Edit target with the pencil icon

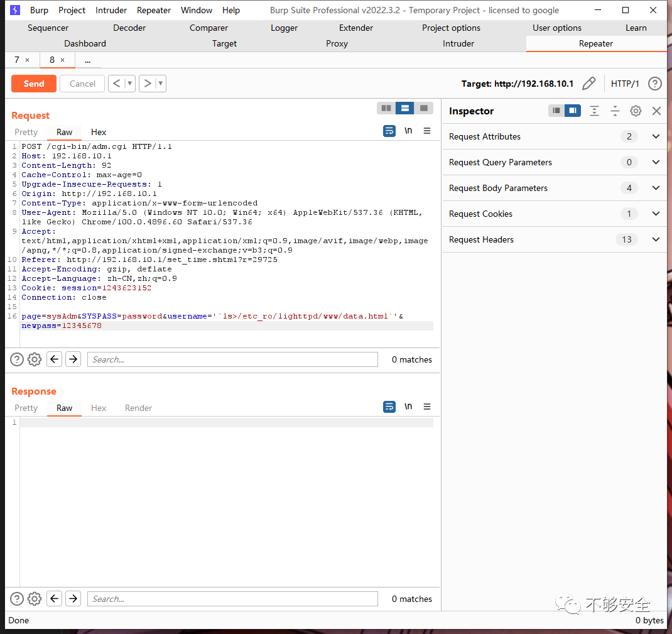[588, 84]
